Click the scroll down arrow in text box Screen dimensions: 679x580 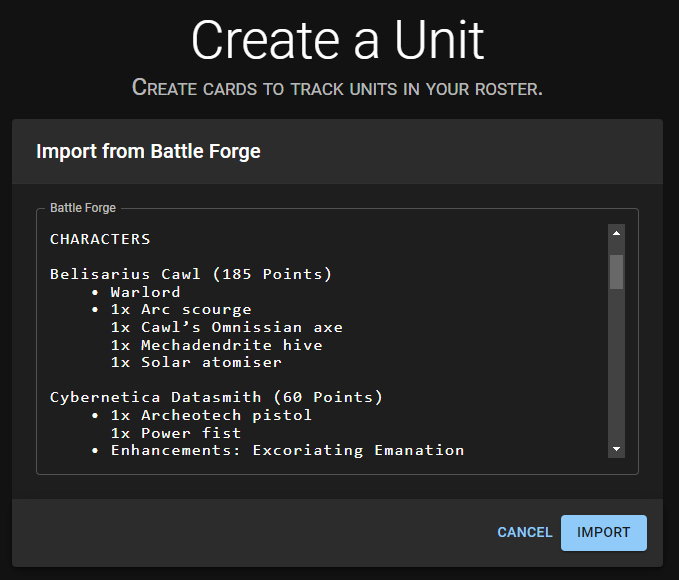616,450
